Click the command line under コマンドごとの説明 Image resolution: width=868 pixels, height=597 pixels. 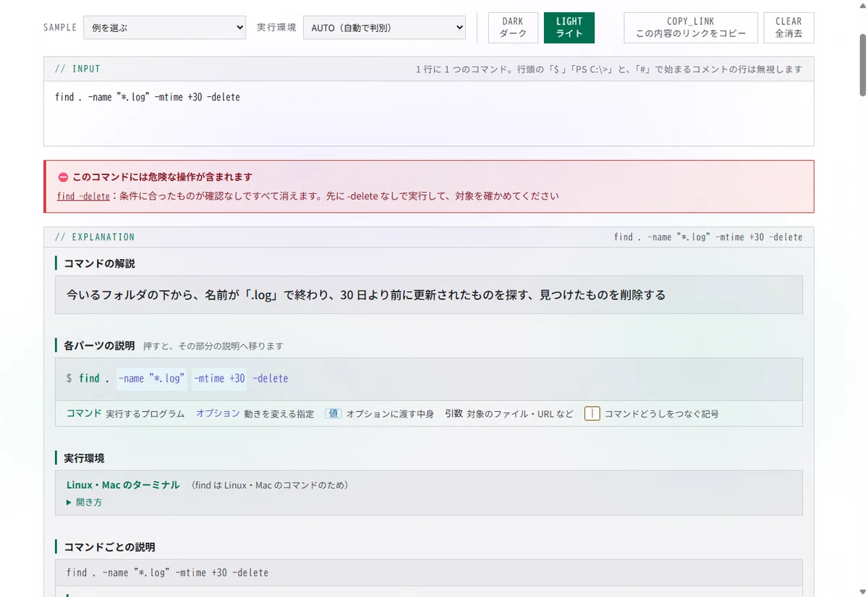[167, 572]
